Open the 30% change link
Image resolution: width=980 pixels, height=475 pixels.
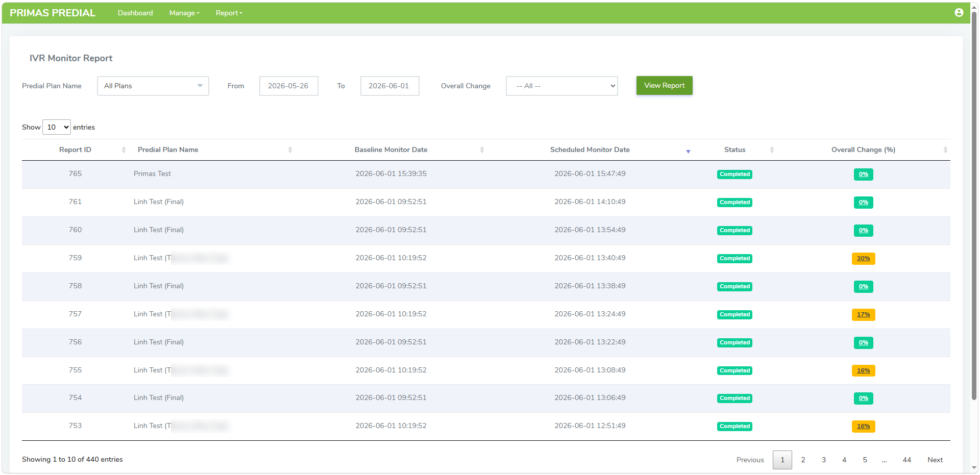coord(863,259)
